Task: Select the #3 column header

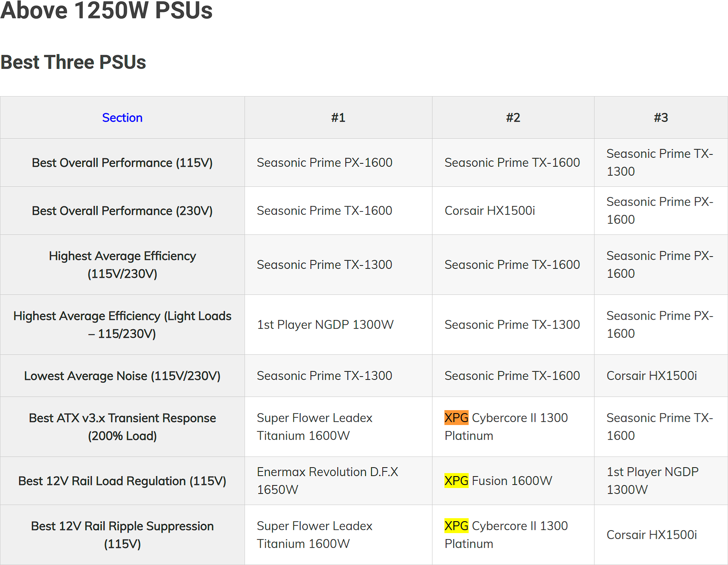Action: [661, 118]
